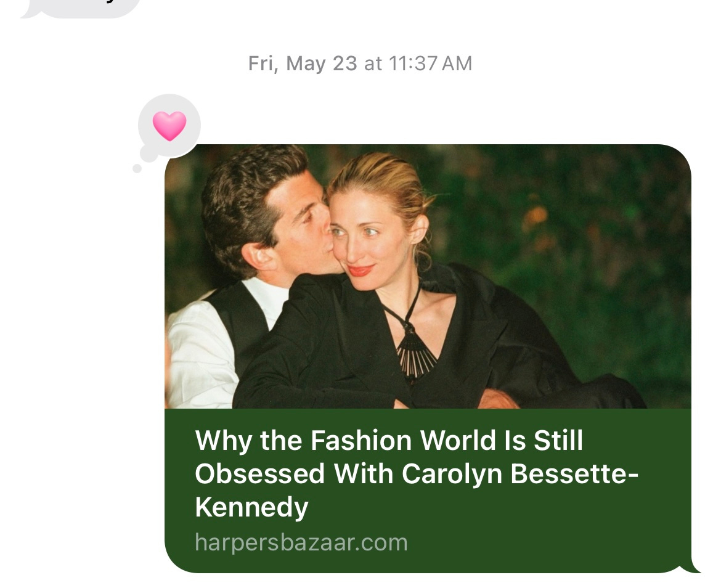Click the harpersbazaar.com domain link
This screenshot has width=721, height=588.
coord(301,542)
